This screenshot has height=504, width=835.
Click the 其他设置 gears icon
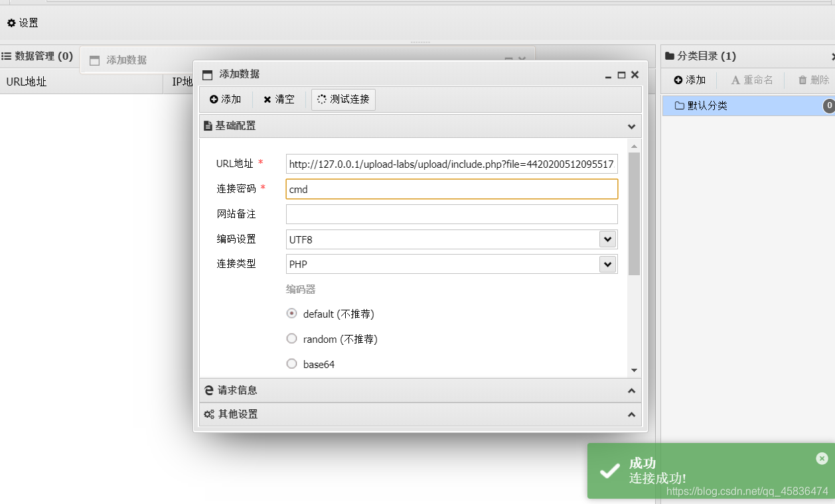tap(209, 414)
